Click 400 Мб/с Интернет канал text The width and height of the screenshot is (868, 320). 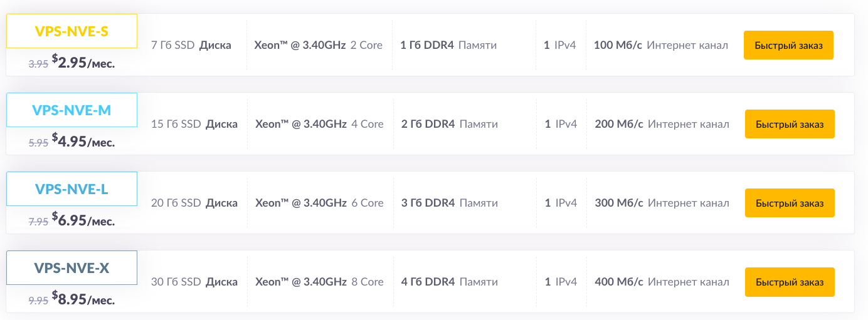[x=662, y=282]
